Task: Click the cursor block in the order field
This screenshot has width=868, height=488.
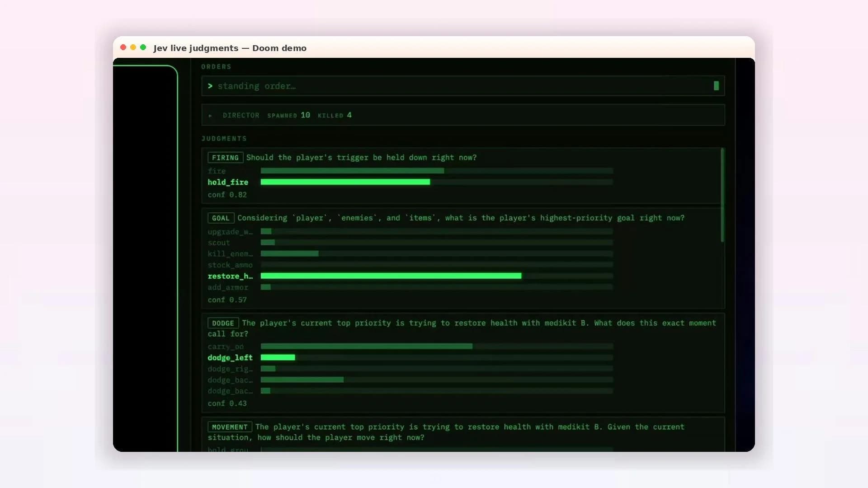Action: click(x=716, y=86)
